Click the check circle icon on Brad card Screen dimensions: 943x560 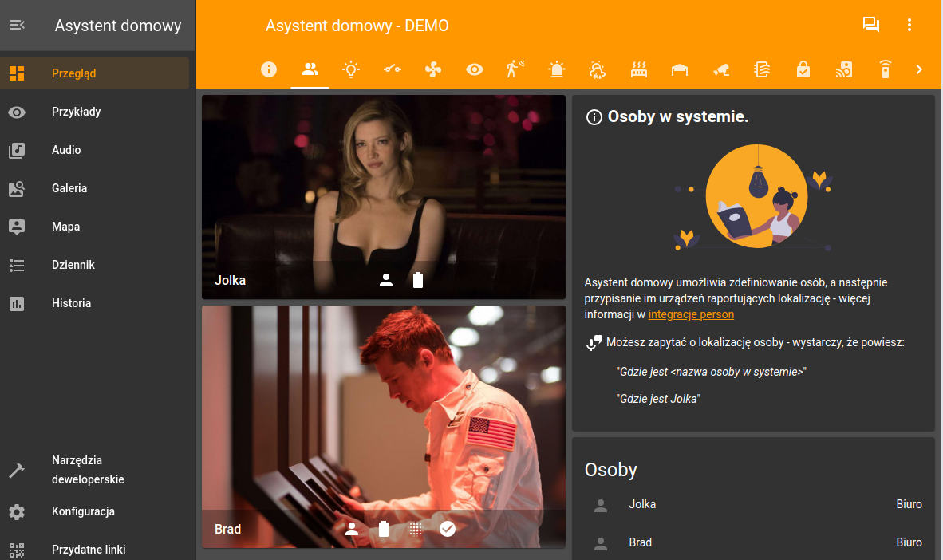[x=448, y=530]
